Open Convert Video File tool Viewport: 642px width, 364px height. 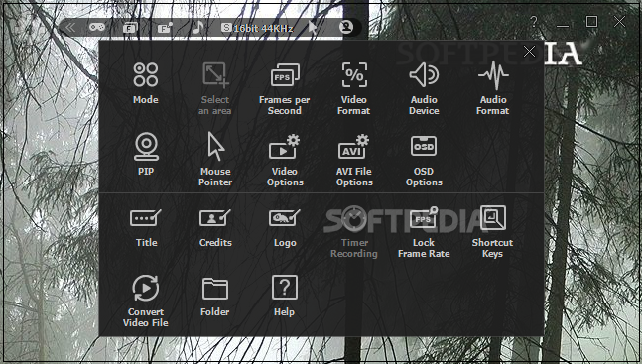145,302
